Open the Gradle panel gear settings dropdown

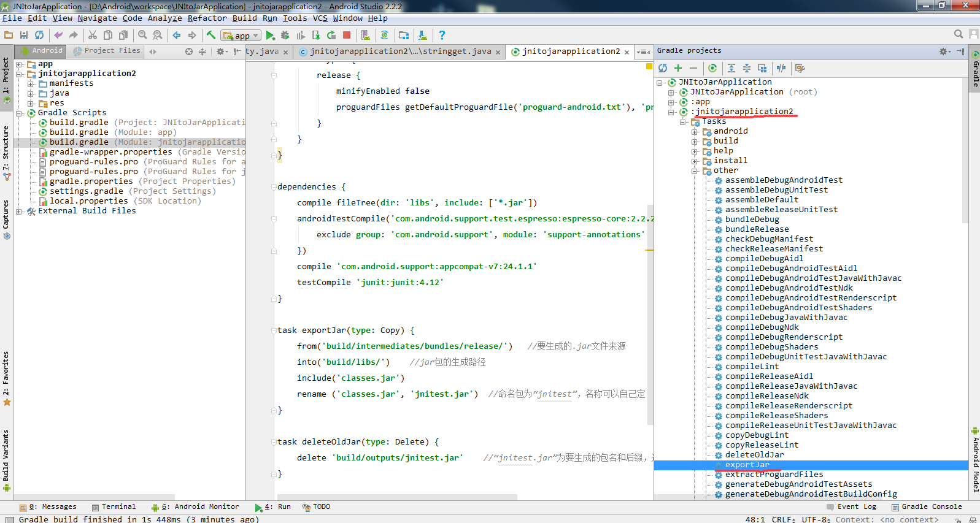945,52
